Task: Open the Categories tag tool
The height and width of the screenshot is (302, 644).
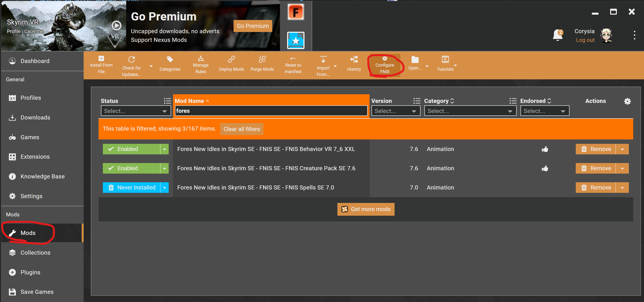Action: pos(170,60)
